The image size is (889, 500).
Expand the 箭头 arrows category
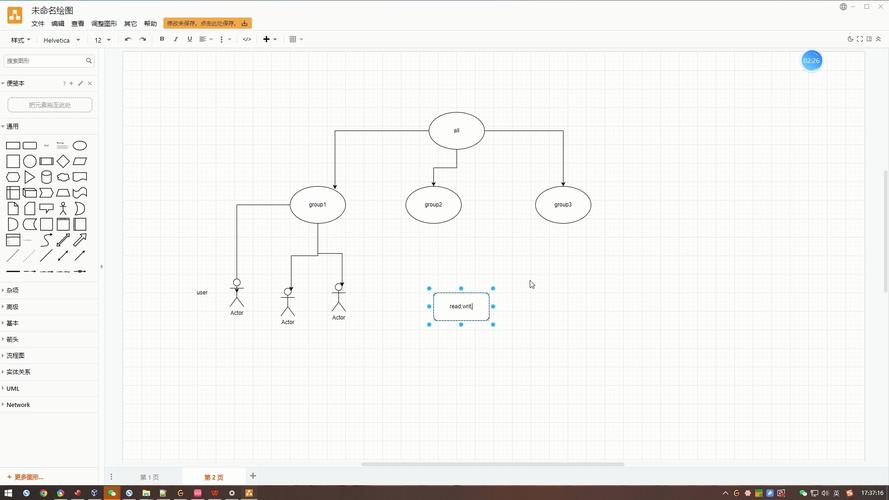click(11, 340)
